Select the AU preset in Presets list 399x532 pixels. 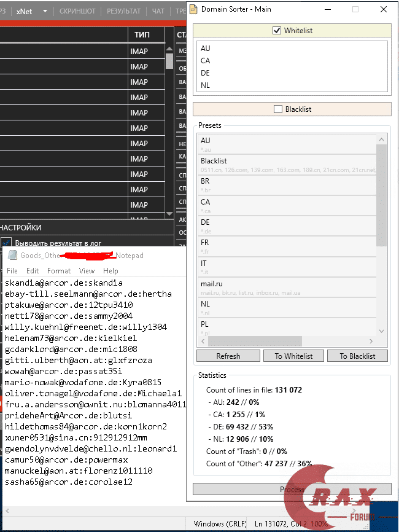287,144
